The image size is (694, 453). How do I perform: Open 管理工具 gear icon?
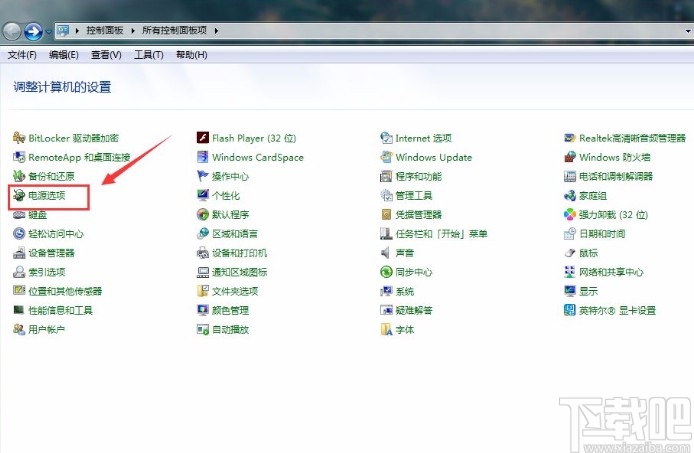point(386,195)
